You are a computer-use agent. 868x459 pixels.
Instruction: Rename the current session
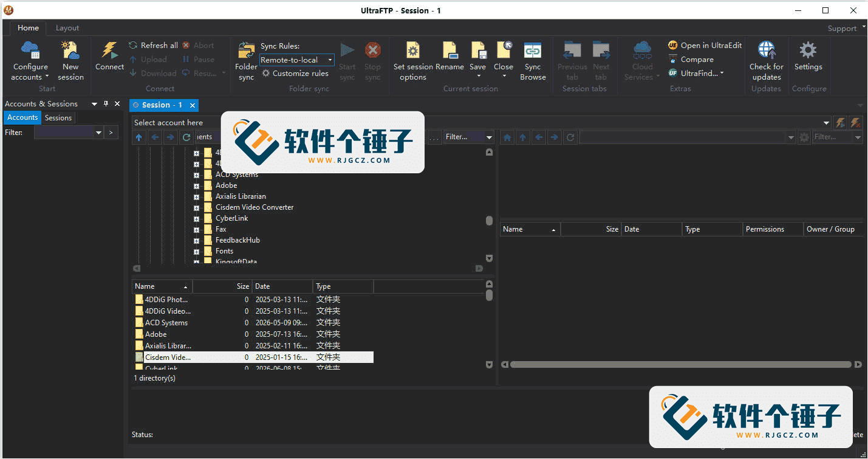[x=449, y=57]
